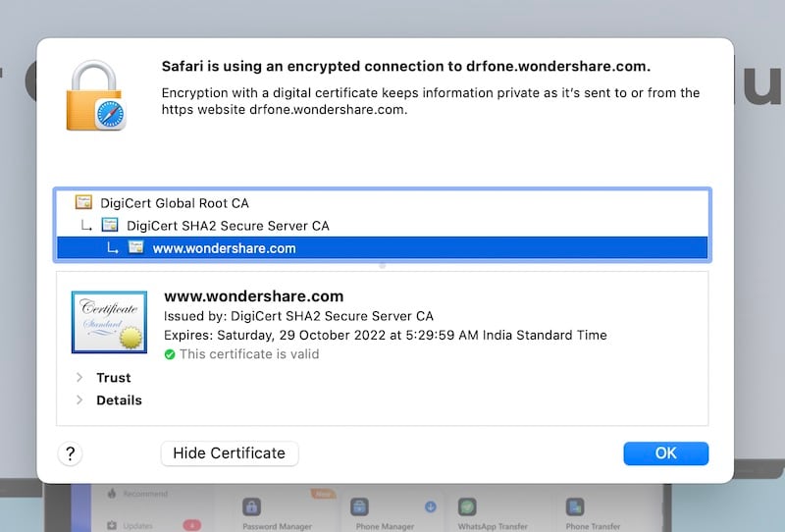Screen dimensions: 785x532
Task: Click the pane divider handle below the certificate list
Action: pos(382,265)
